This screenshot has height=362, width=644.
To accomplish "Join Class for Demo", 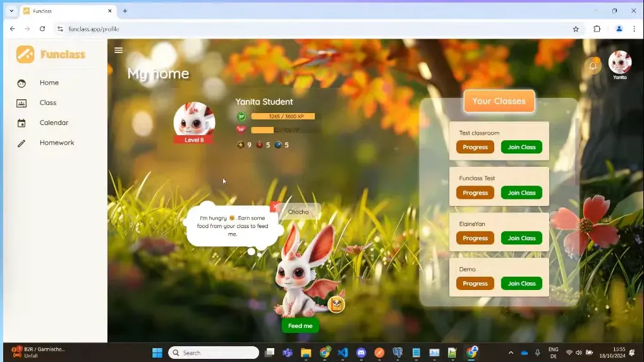I will [x=521, y=284].
